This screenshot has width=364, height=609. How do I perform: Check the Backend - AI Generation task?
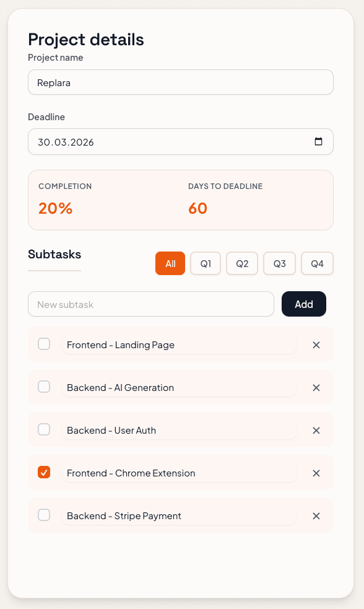44,387
